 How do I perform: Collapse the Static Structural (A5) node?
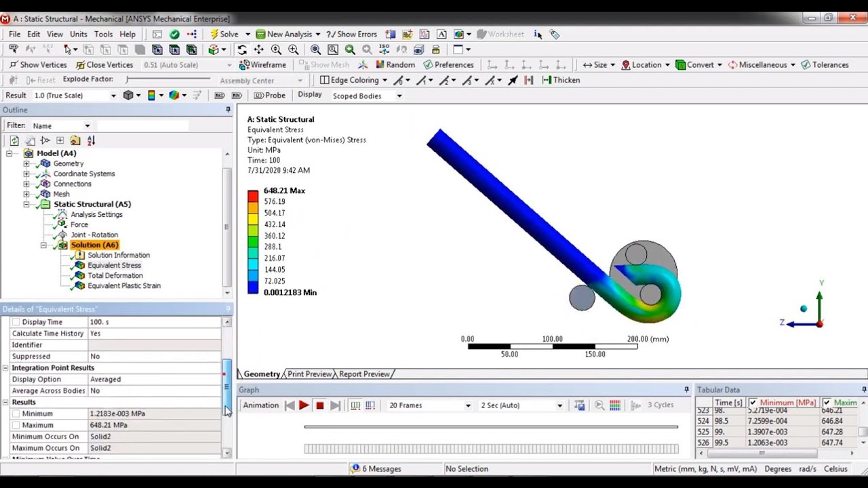tap(26, 204)
